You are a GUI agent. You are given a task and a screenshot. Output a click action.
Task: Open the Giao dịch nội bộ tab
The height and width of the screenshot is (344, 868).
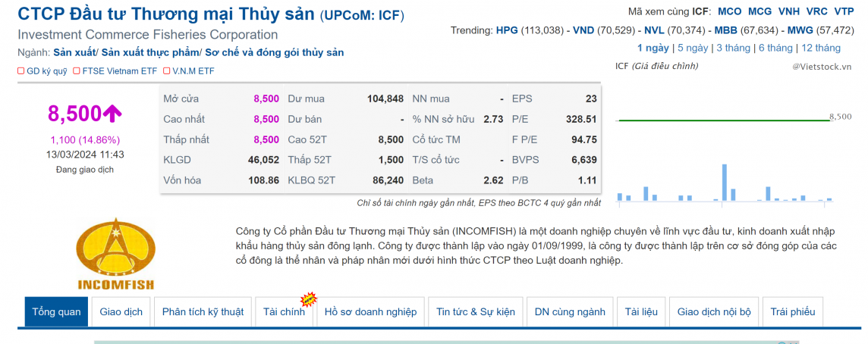tap(714, 312)
